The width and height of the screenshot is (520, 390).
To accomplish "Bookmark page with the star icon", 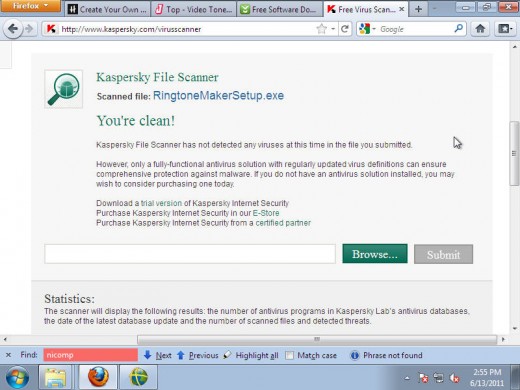I will tap(321, 29).
